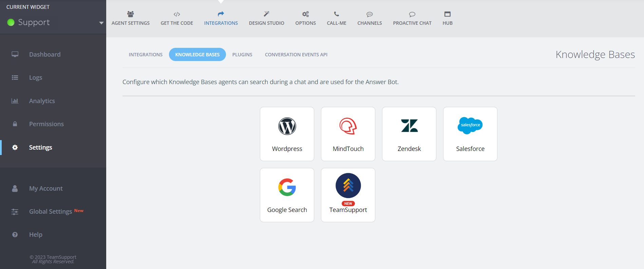Open Global Settings in the sidebar
Viewport: 644px width, 269px height.
click(51, 212)
